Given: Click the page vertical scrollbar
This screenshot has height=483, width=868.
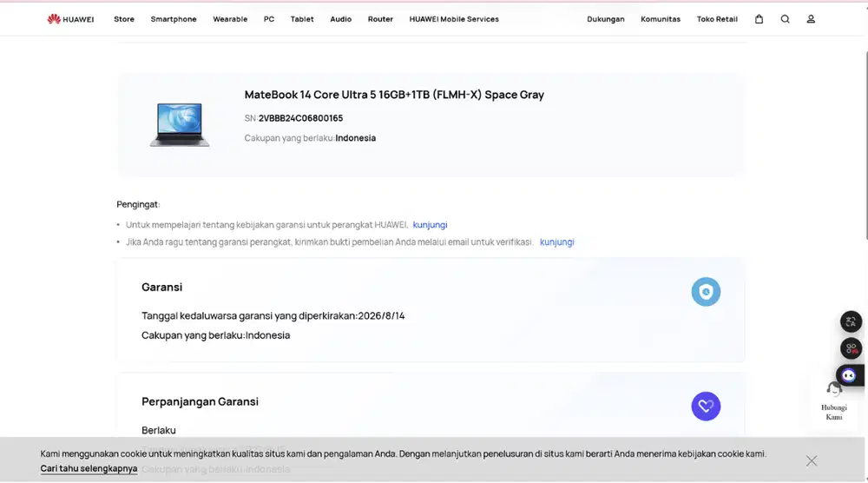Looking at the screenshot, I should pos(865,145).
